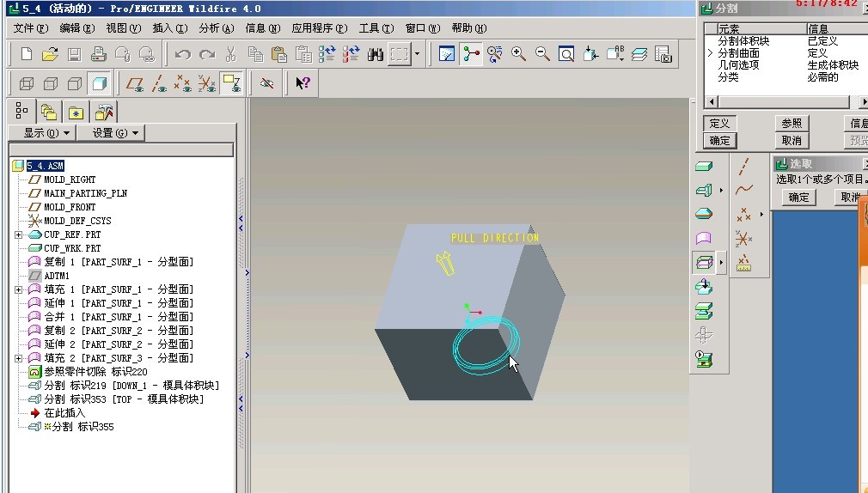This screenshot has height=493, width=868.
Task: Click 取消 button in 分割 dialog
Action: coord(792,141)
